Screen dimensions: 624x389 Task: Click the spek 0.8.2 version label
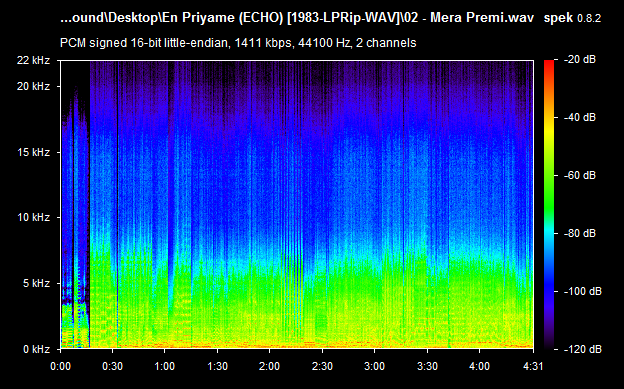[572, 18]
